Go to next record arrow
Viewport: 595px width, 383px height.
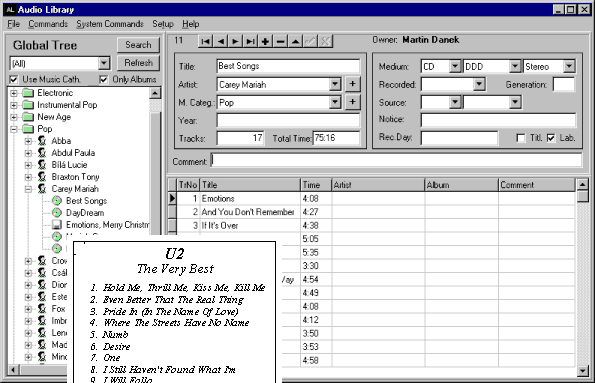(x=235, y=41)
